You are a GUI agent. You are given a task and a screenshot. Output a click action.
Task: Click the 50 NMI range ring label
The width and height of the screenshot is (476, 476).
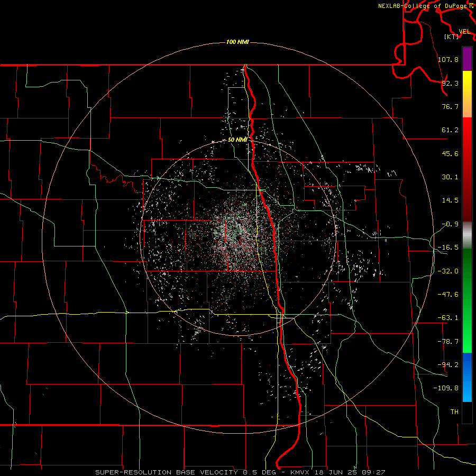point(237,140)
